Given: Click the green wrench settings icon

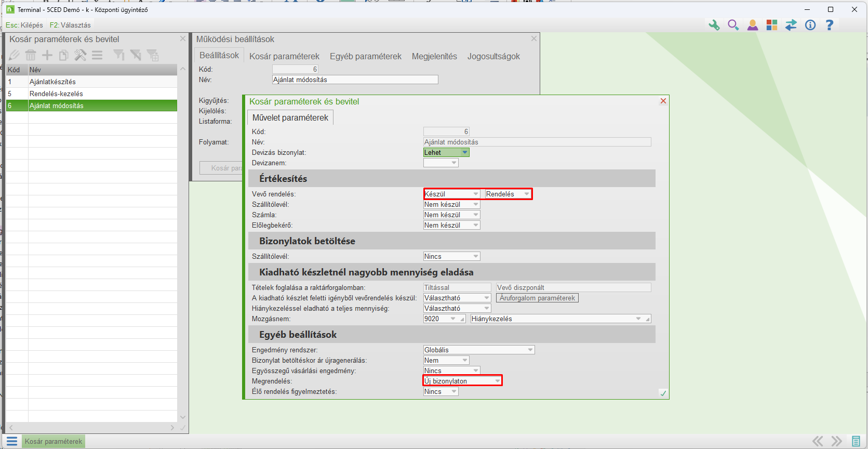Looking at the screenshot, I should click(714, 25).
